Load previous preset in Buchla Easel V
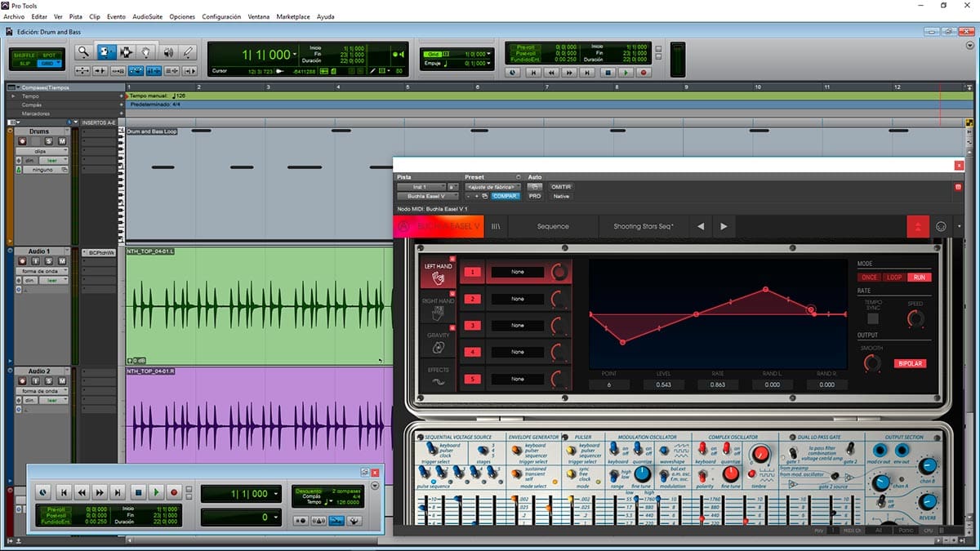 (701, 226)
